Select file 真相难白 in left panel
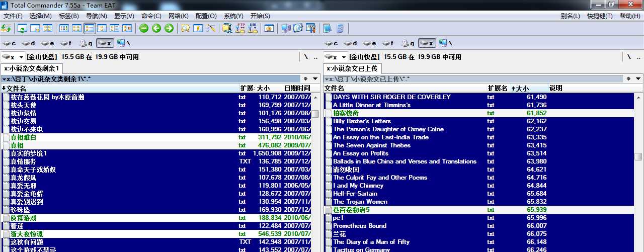Image resolution: width=644 pixels, height=252 pixels. pyautogui.click(x=24, y=137)
